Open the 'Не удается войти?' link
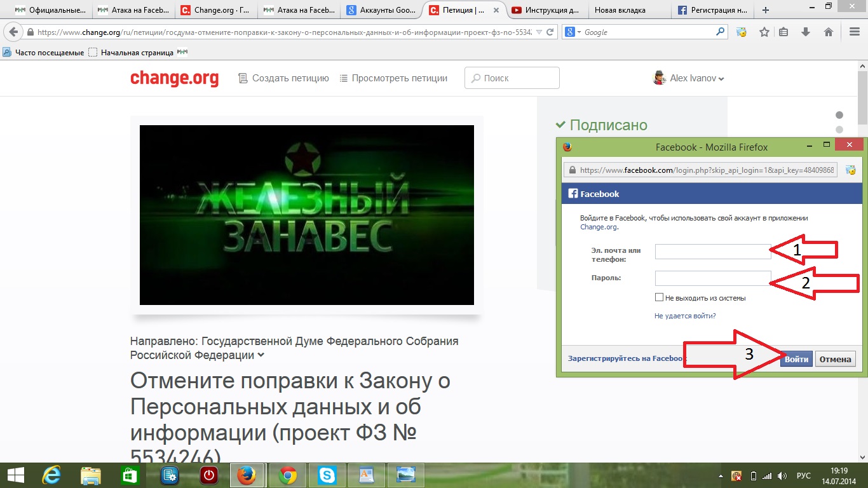Screen dimensions: 868x488 [x=685, y=316]
